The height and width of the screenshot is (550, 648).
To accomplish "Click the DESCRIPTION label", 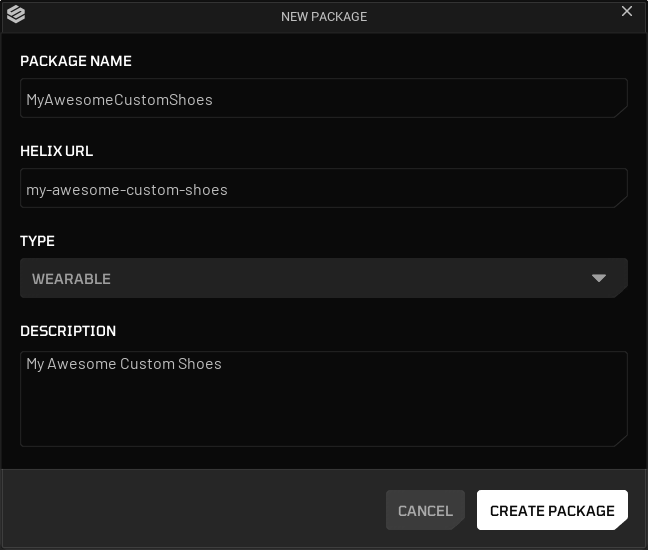I will [68, 331].
